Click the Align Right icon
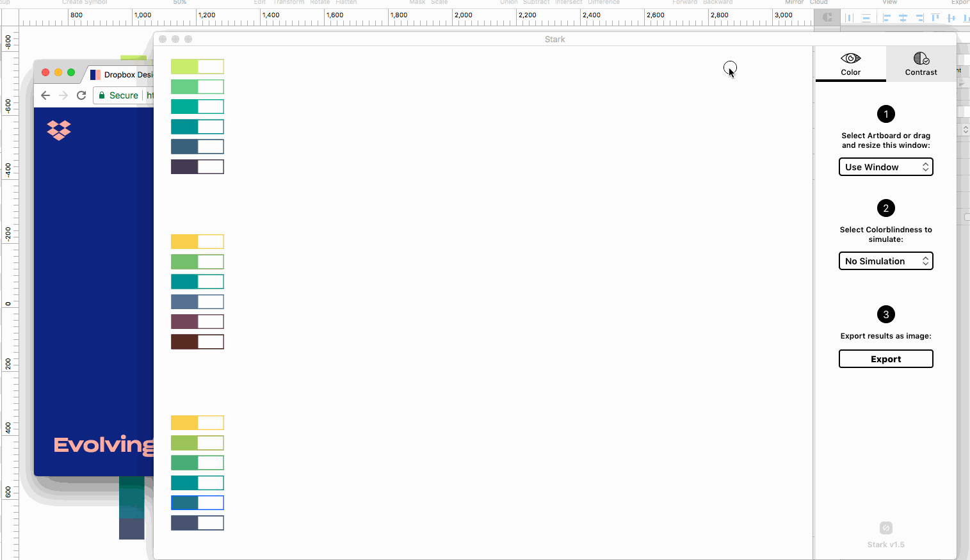 click(x=919, y=18)
